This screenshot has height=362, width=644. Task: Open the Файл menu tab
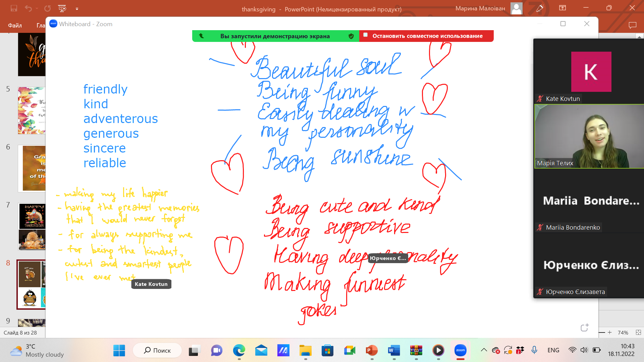pyautogui.click(x=15, y=25)
